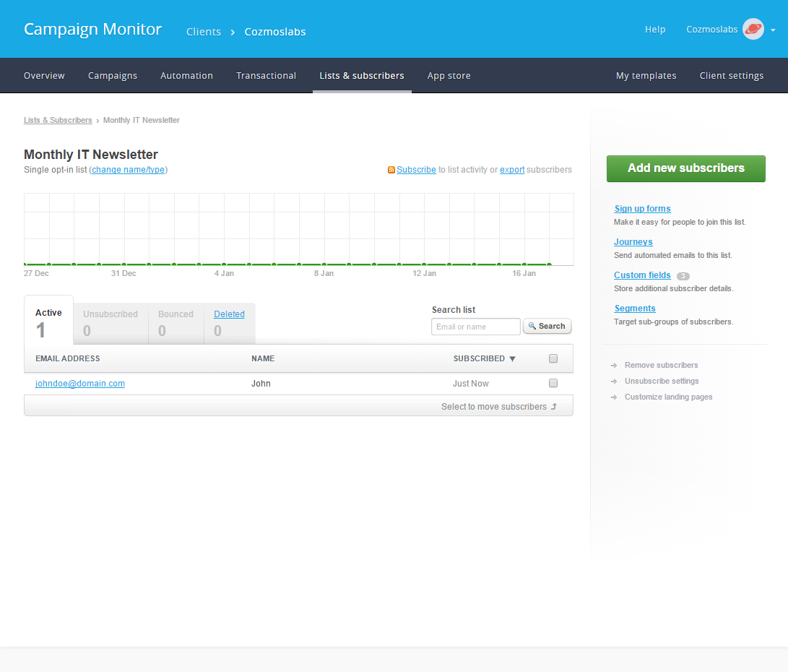The height and width of the screenshot is (672, 788).
Task: Switch to the Bounced tab
Action: [x=176, y=323]
